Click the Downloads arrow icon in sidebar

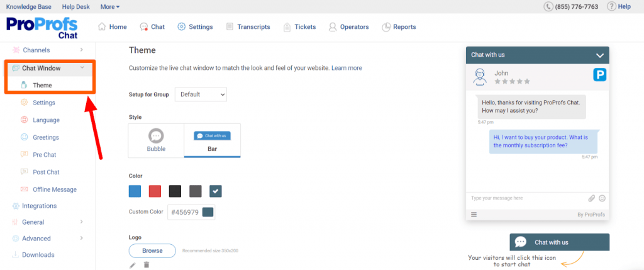point(16,255)
